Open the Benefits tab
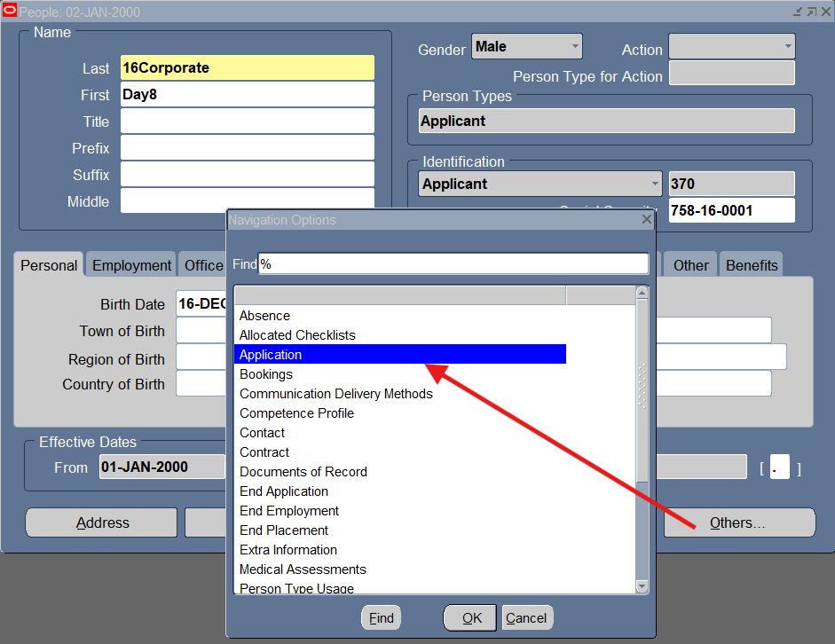Viewport: 835px width, 644px height. click(752, 265)
